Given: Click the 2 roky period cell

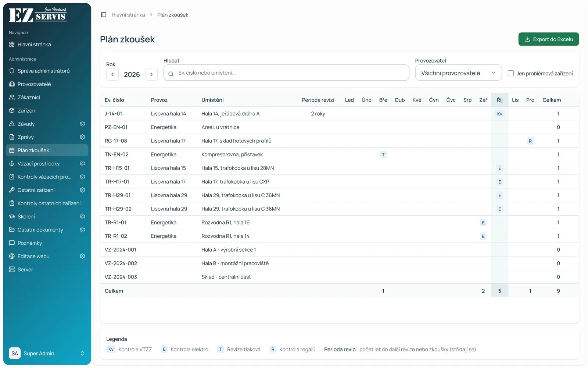Looking at the screenshot, I should 318,114.
